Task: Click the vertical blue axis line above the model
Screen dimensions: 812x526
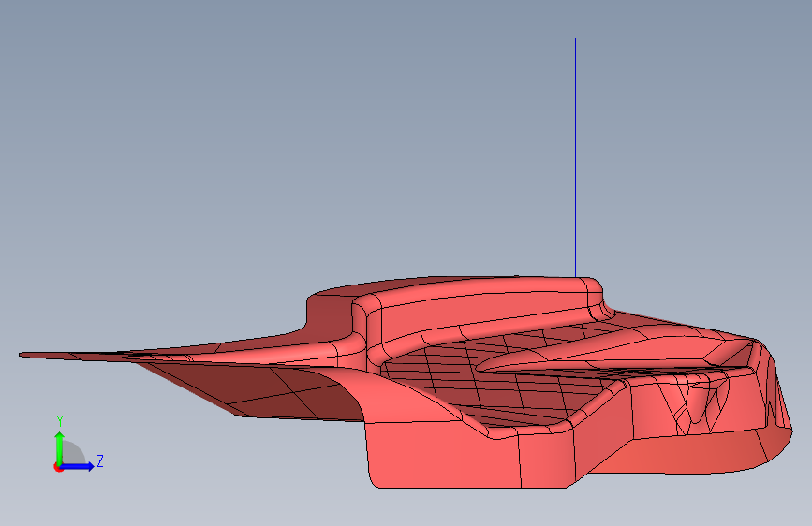Action: [575, 157]
